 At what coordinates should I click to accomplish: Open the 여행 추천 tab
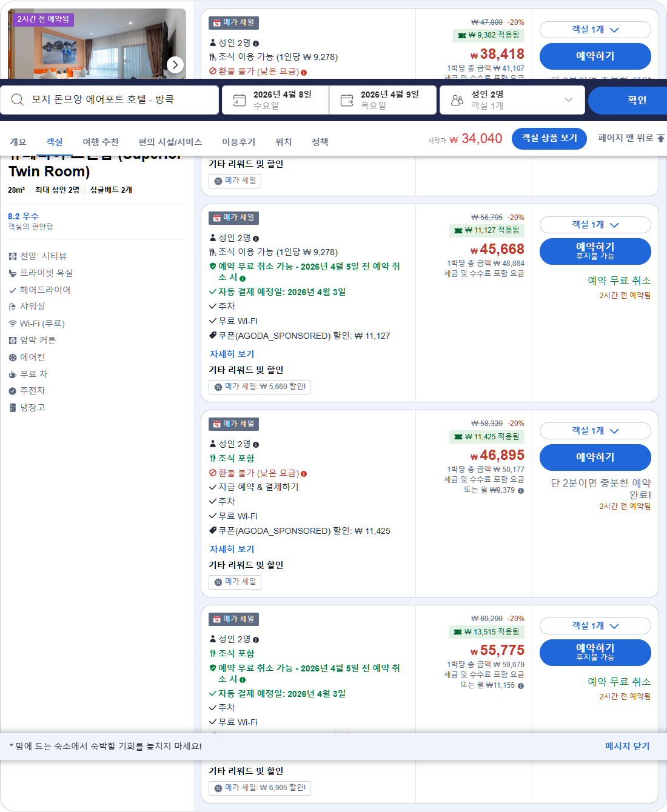(x=101, y=142)
